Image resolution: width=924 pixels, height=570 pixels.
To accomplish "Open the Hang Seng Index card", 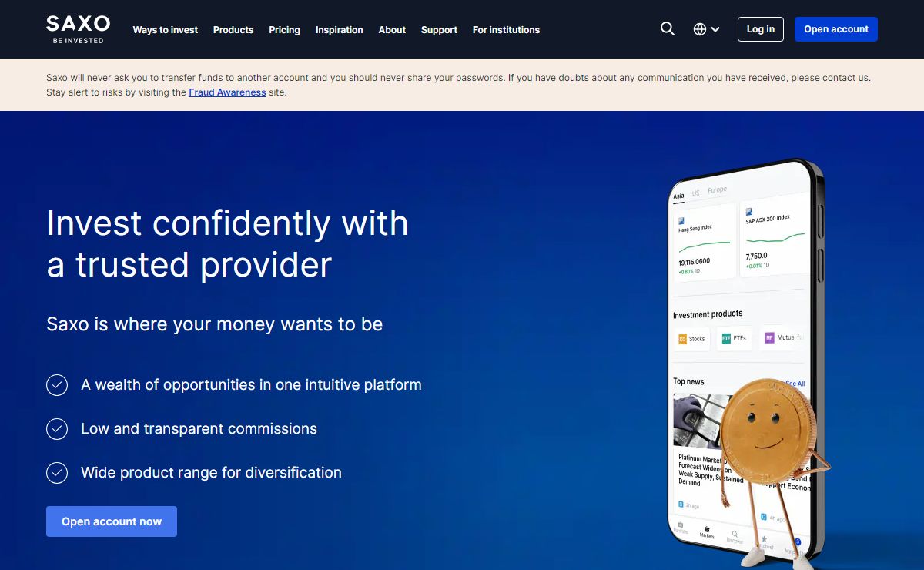I will click(704, 243).
